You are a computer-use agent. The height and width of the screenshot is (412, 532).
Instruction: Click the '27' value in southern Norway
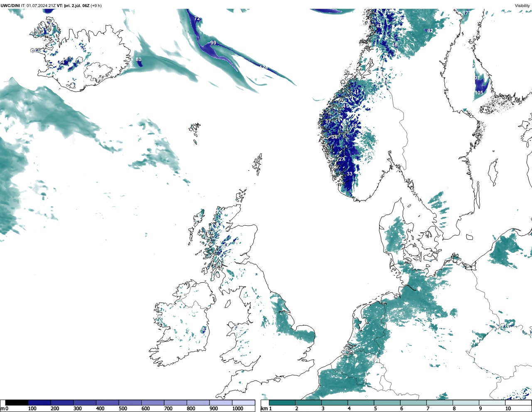(342, 159)
